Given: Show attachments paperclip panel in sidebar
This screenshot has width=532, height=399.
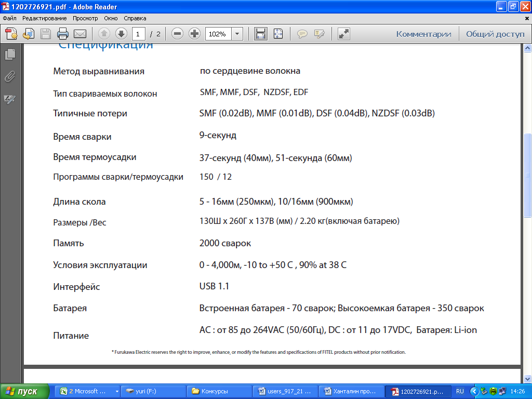Looking at the screenshot, I should 10,77.
